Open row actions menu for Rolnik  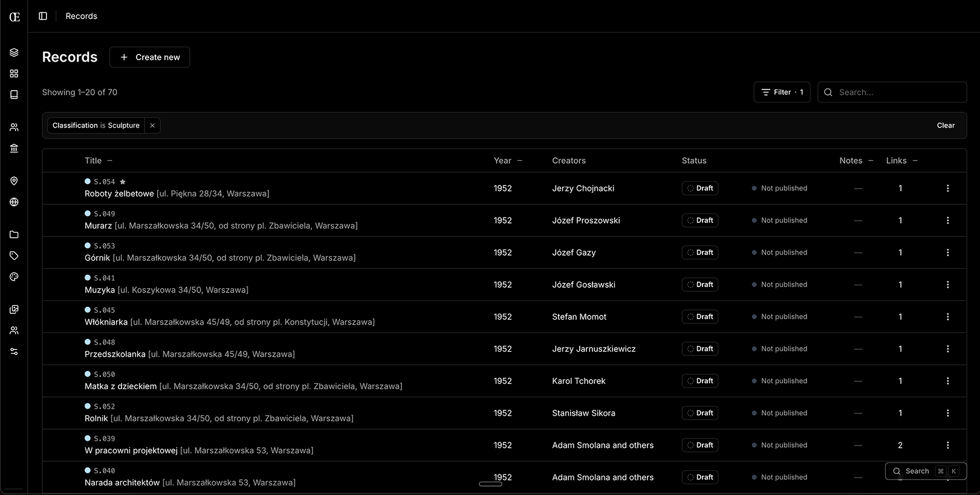click(x=947, y=413)
